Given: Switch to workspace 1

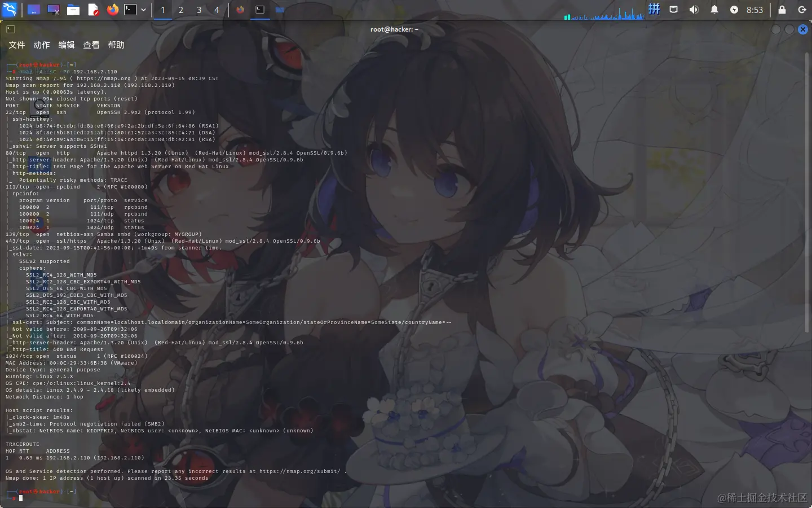Looking at the screenshot, I should tap(163, 10).
